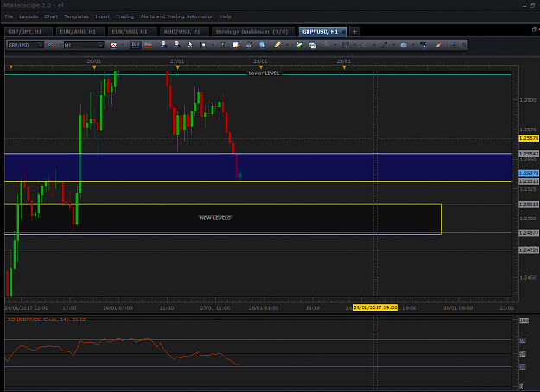Switch to the Strategy Dashboard tab
Viewport: 540px width, 392px height.
coord(251,32)
